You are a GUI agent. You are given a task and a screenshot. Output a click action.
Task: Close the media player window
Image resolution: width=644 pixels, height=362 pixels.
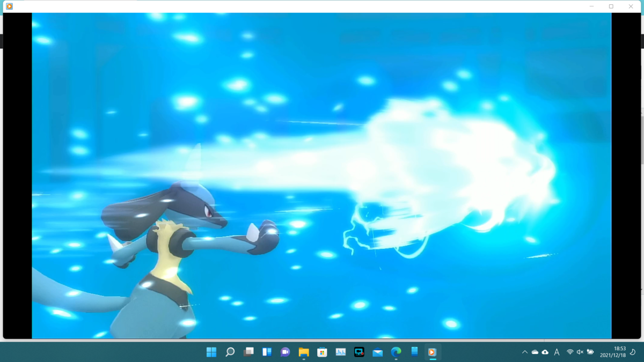click(631, 6)
